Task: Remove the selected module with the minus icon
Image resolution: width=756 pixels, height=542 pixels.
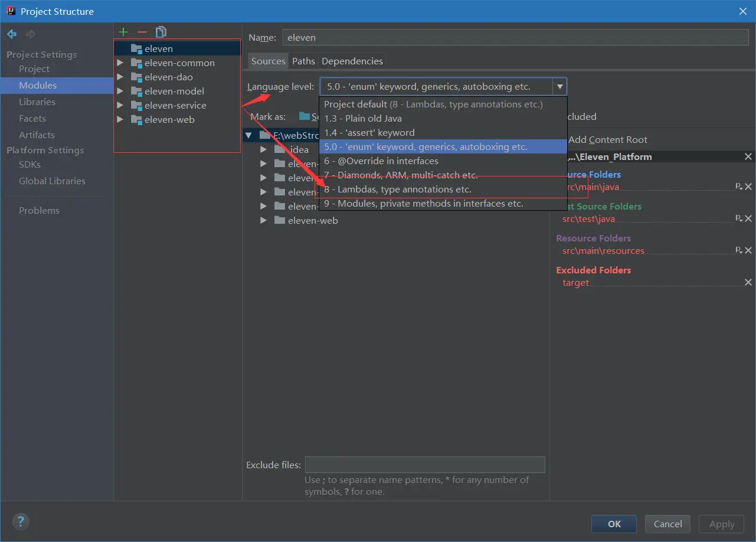Action: [142, 32]
